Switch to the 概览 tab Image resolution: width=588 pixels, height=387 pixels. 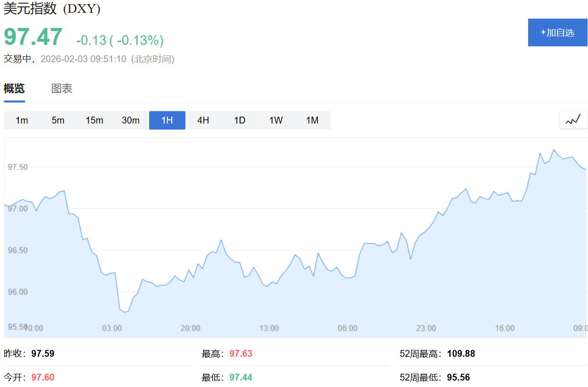pyautogui.click(x=14, y=89)
